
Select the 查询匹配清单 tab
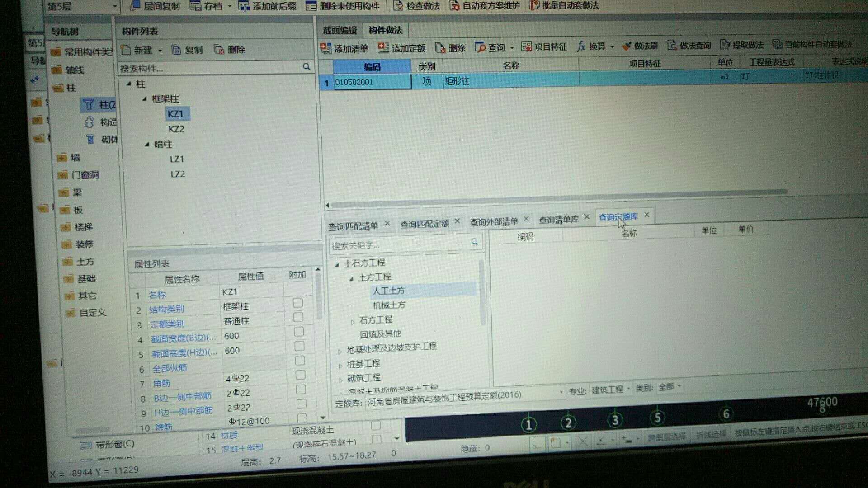(x=355, y=221)
